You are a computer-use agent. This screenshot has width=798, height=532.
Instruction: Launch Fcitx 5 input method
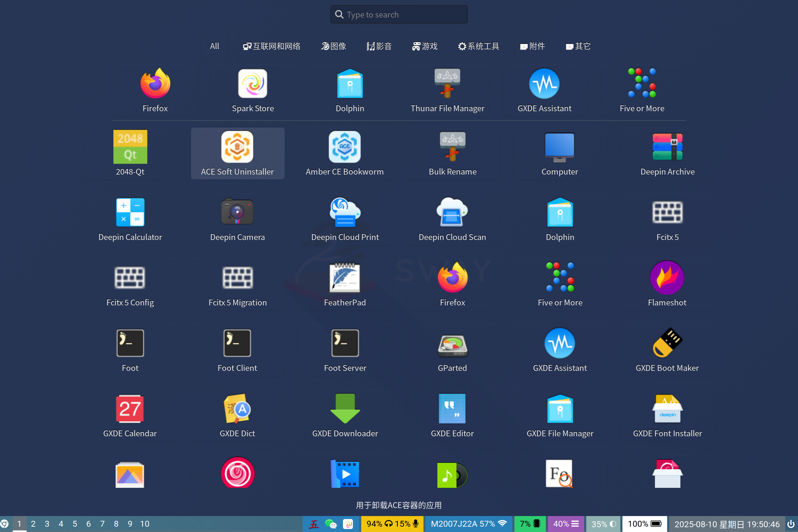click(667, 219)
